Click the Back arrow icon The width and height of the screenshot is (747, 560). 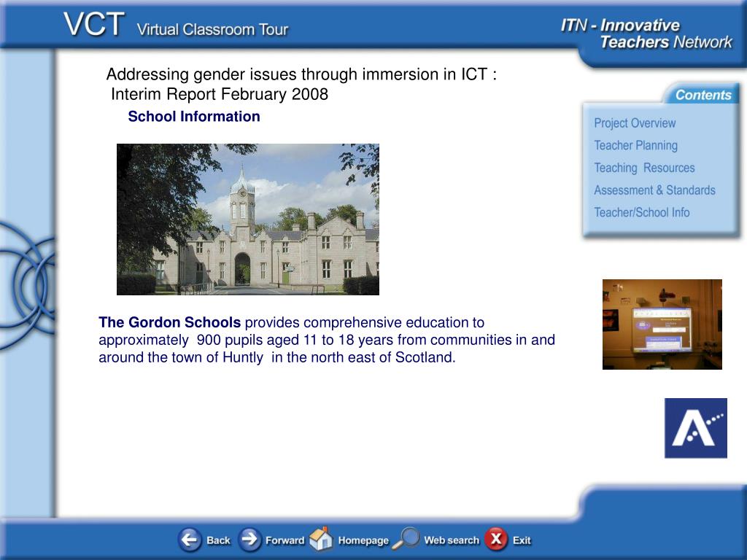(x=190, y=540)
